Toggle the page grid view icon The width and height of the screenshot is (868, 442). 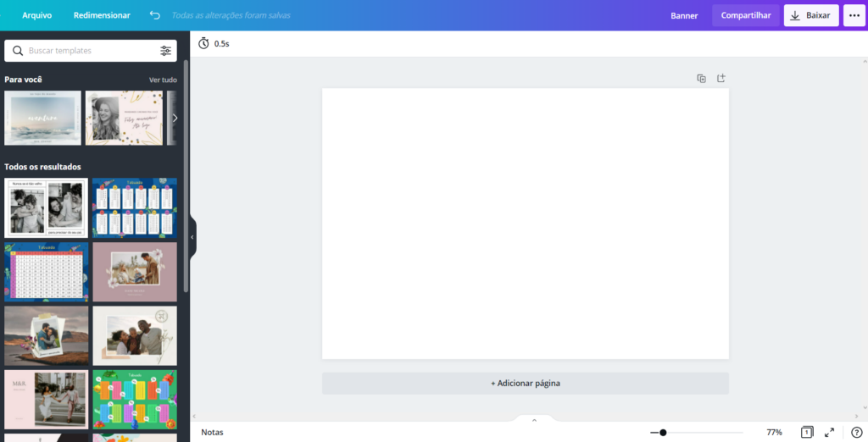(x=807, y=432)
